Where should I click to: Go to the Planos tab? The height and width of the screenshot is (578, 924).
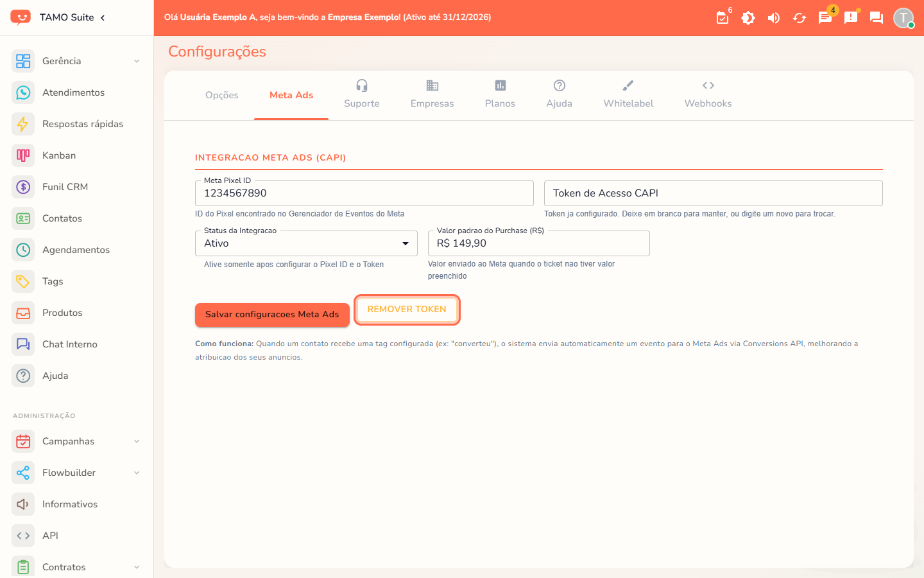500,95
